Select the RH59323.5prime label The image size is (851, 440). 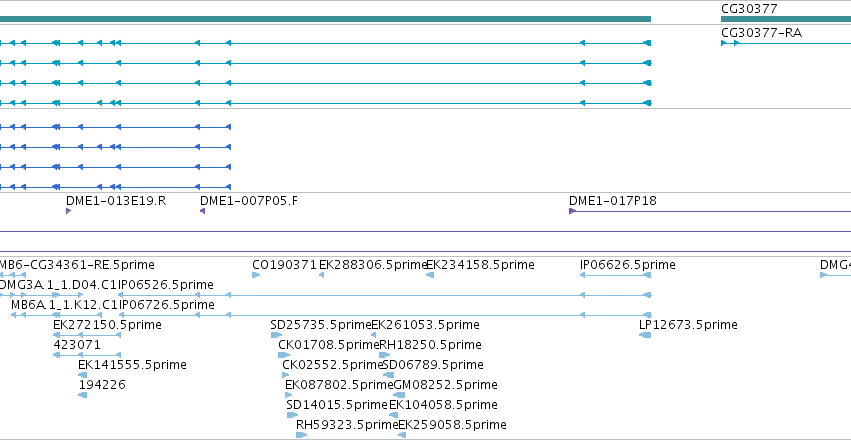[347, 424]
